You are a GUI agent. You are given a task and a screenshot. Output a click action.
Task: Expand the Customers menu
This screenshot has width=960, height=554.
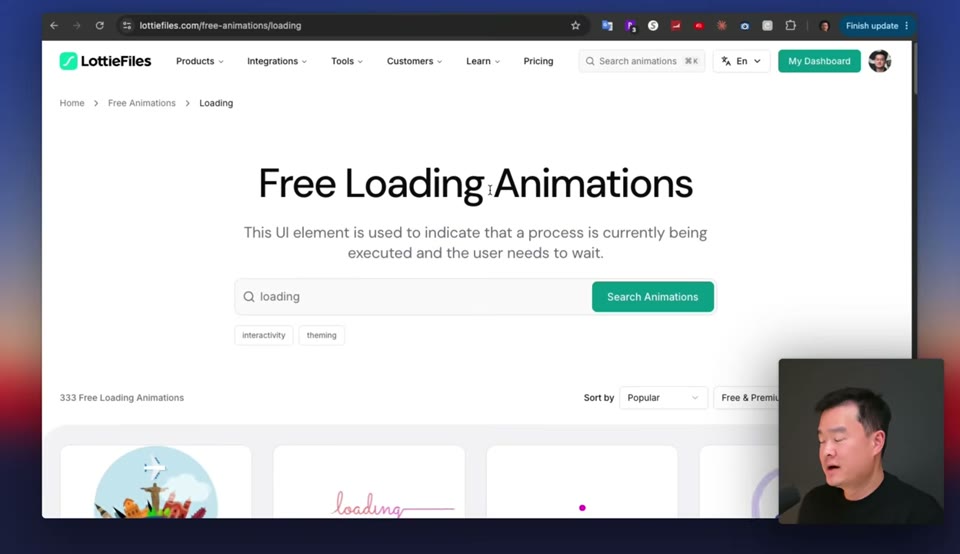point(414,61)
